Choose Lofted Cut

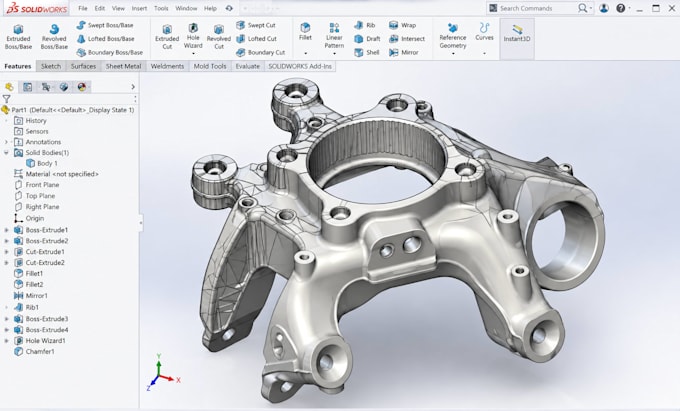256,39
